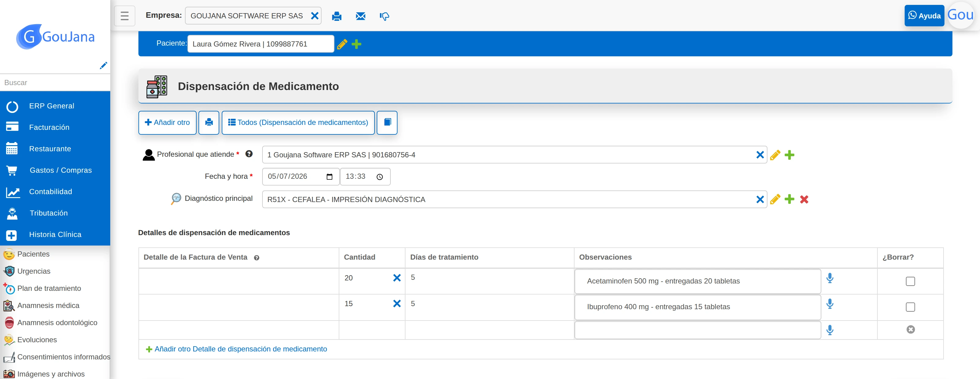Edit patient with the pencil icon
The width and height of the screenshot is (980, 379).
(342, 44)
